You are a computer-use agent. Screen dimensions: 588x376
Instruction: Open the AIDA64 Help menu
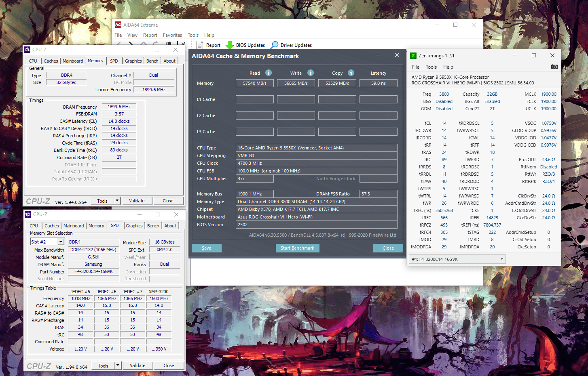[209, 35]
